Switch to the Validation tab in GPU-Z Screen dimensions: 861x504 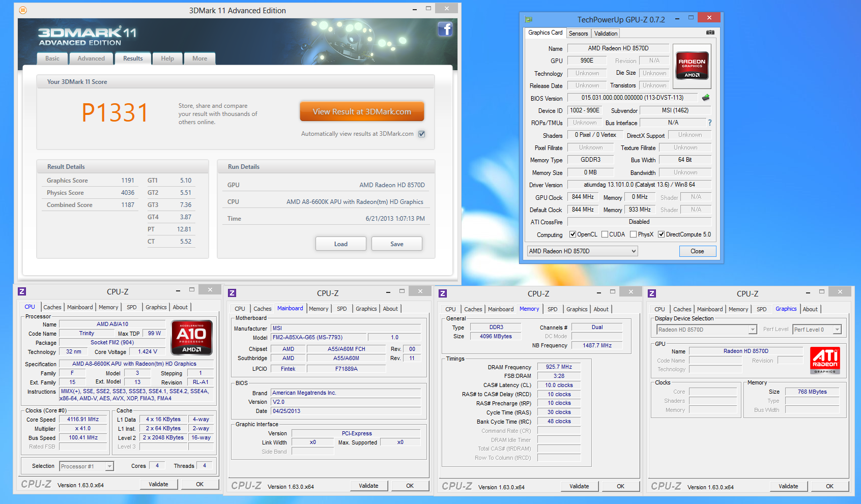tap(606, 34)
